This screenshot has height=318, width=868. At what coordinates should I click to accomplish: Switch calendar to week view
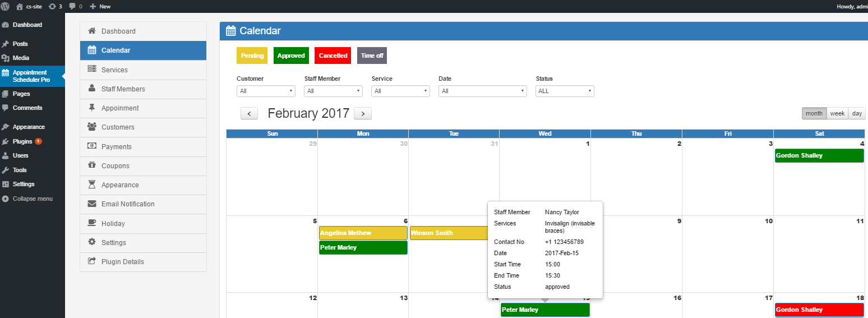[x=837, y=113]
